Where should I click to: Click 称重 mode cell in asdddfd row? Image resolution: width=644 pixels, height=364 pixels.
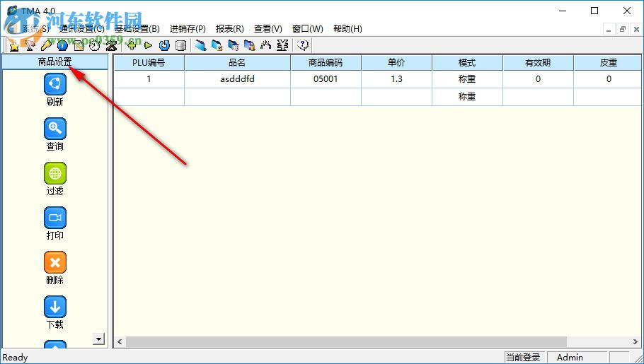(x=467, y=79)
